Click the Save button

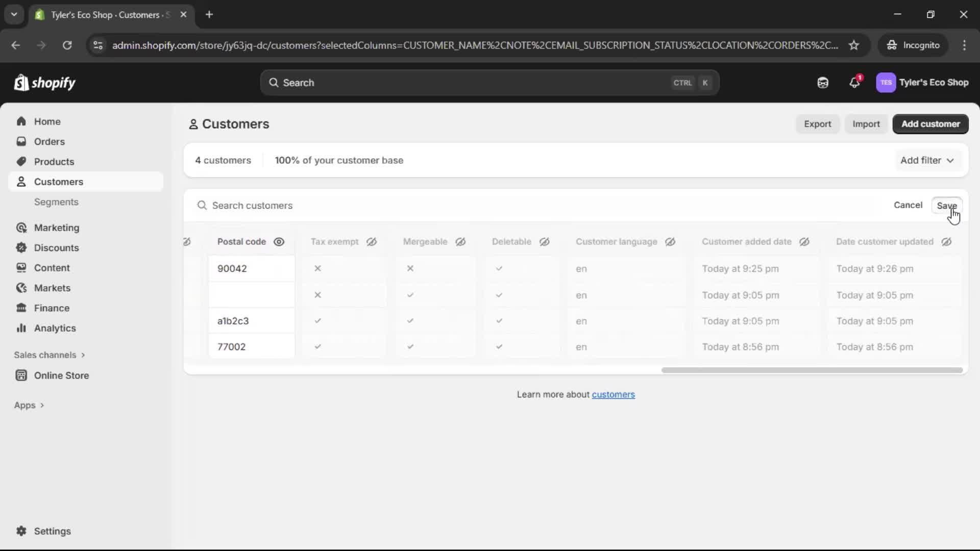tap(947, 205)
